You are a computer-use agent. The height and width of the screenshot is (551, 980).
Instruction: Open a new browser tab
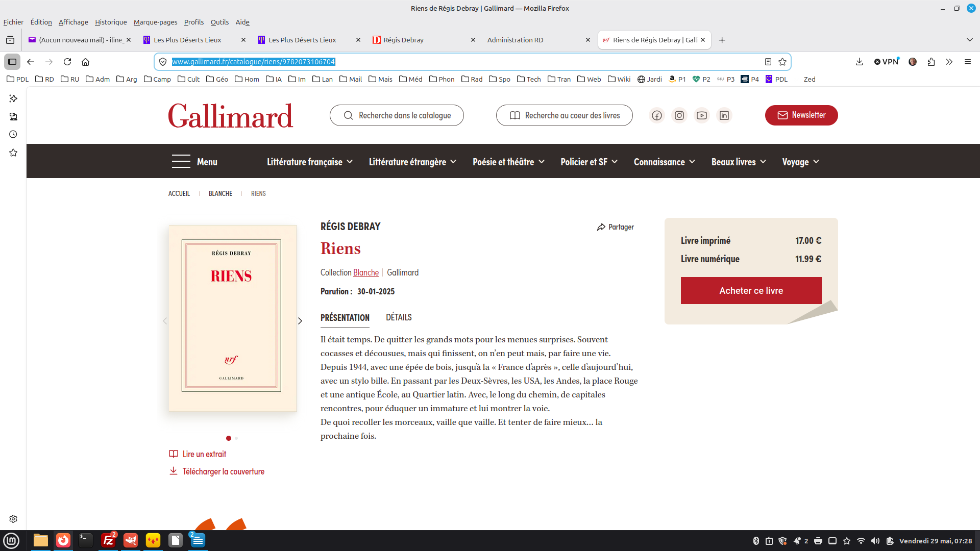click(722, 40)
